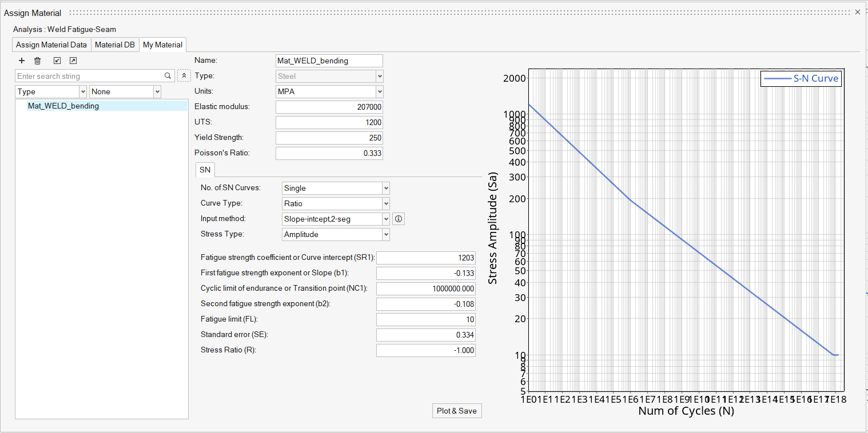This screenshot has width=868, height=433.
Task: Open the Stress Type dropdown
Action: tap(336, 234)
